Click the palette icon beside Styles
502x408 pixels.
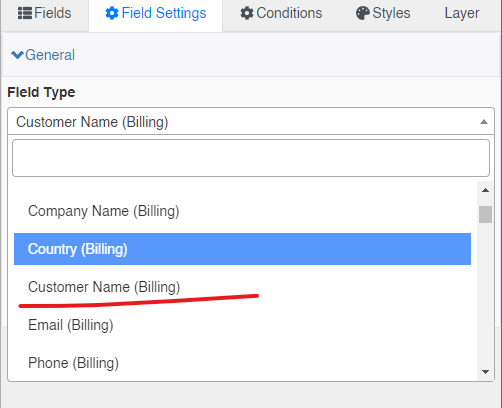[x=363, y=13]
